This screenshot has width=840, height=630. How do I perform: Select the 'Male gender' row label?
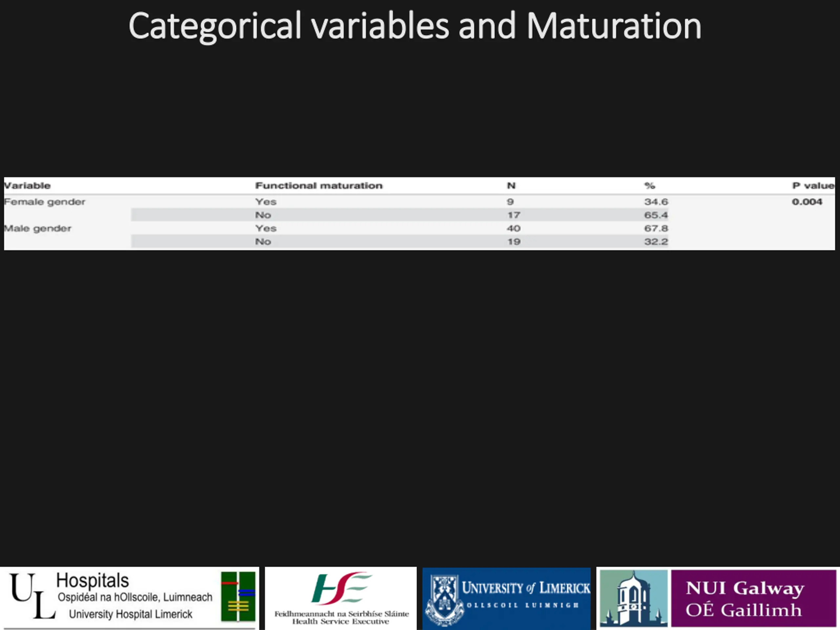click(38, 229)
